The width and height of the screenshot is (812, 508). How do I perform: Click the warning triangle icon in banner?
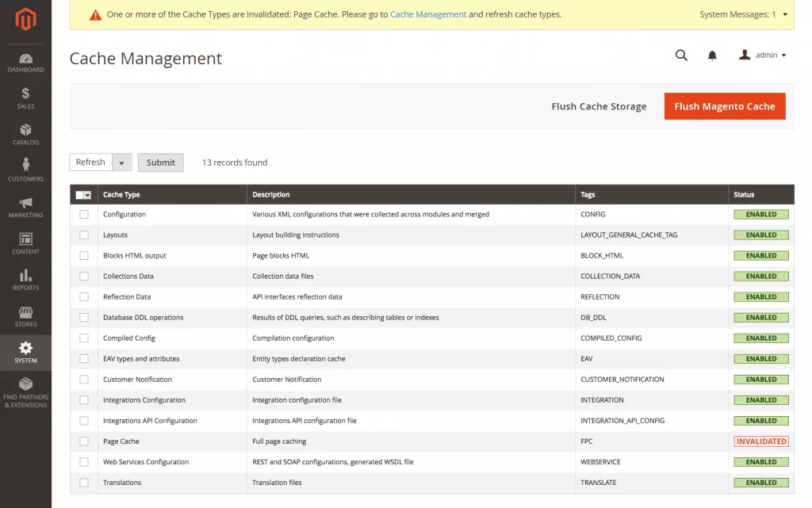point(95,15)
